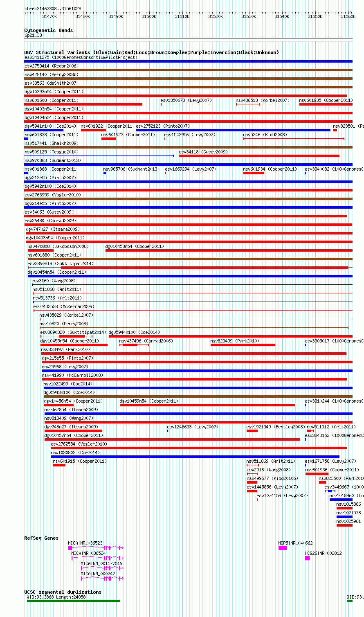Click the nsv441990 (McCarroll2008) label
This screenshot has width=364, height=617.
pos(72,375)
